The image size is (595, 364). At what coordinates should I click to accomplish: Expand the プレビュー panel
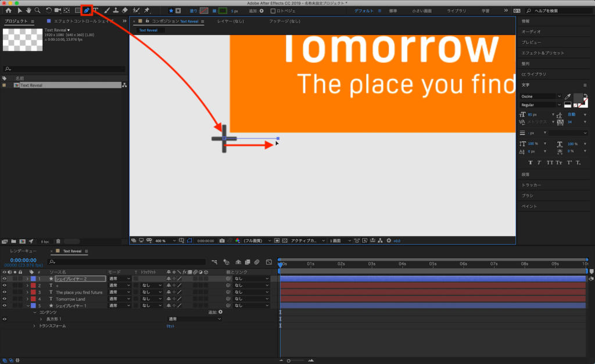point(531,42)
